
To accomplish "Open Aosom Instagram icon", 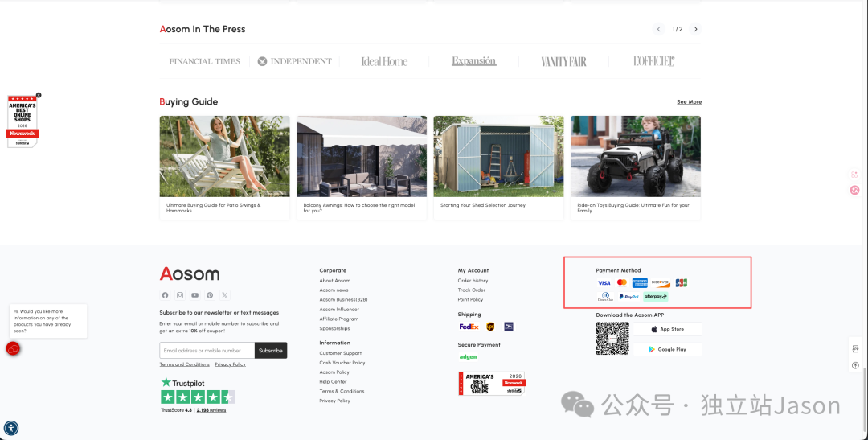I will click(180, 295).
